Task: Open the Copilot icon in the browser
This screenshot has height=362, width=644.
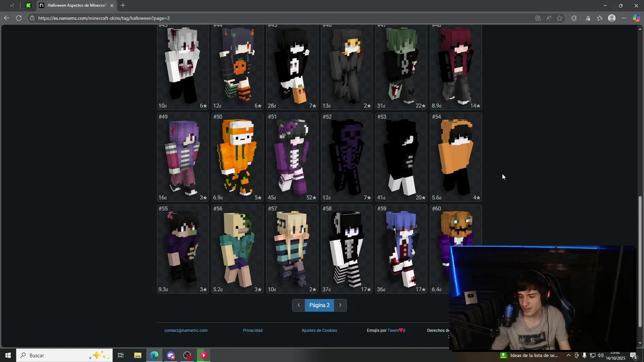Action: (x=636, y=18)
